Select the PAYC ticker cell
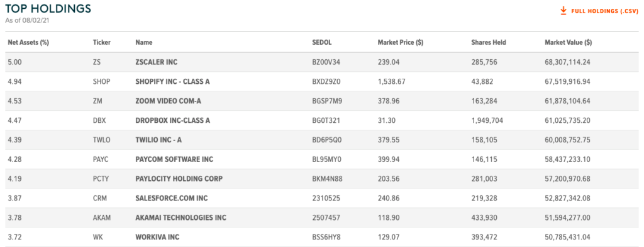This screenshot has height=247, width=644. [x=101, y=159]
